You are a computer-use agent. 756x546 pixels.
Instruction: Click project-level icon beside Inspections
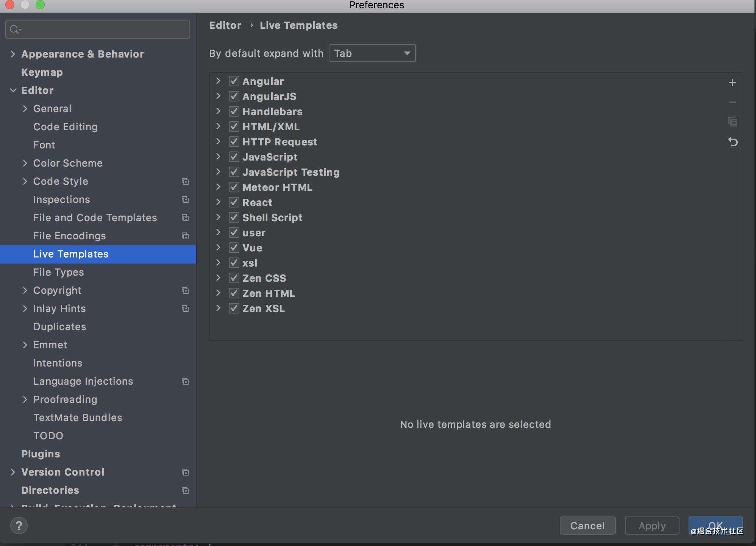(x=185, y=200)
